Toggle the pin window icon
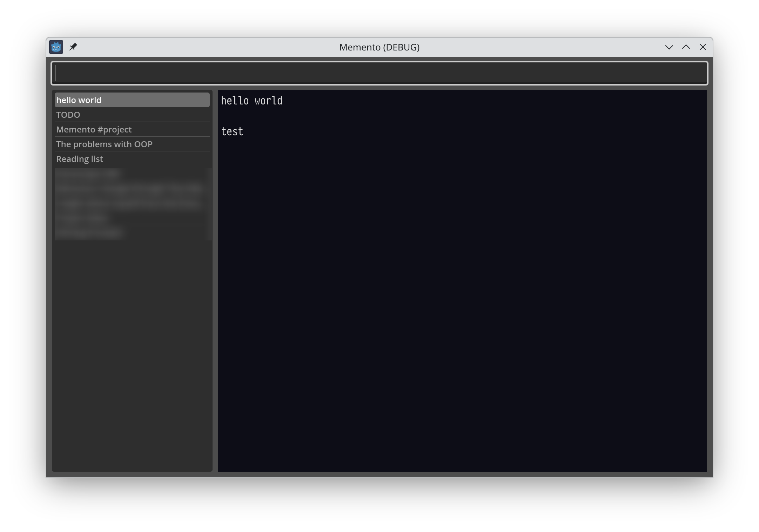This screenshot has width=759, height=532. pyautogui.click(x=73, y=47)
